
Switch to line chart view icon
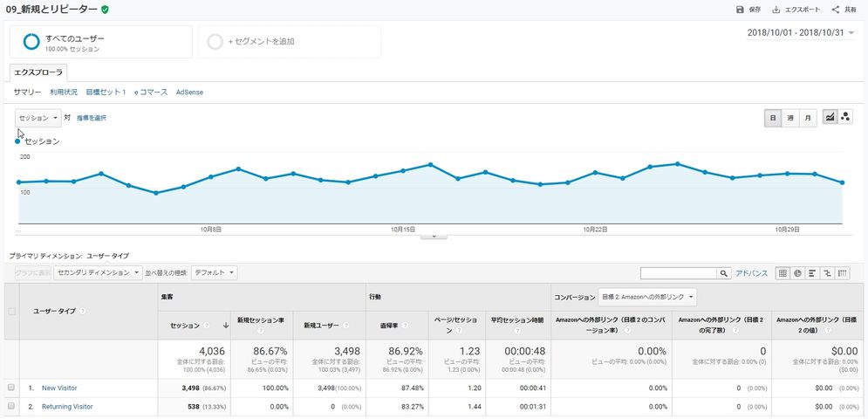pyautogui.click(x=830, y=117)
